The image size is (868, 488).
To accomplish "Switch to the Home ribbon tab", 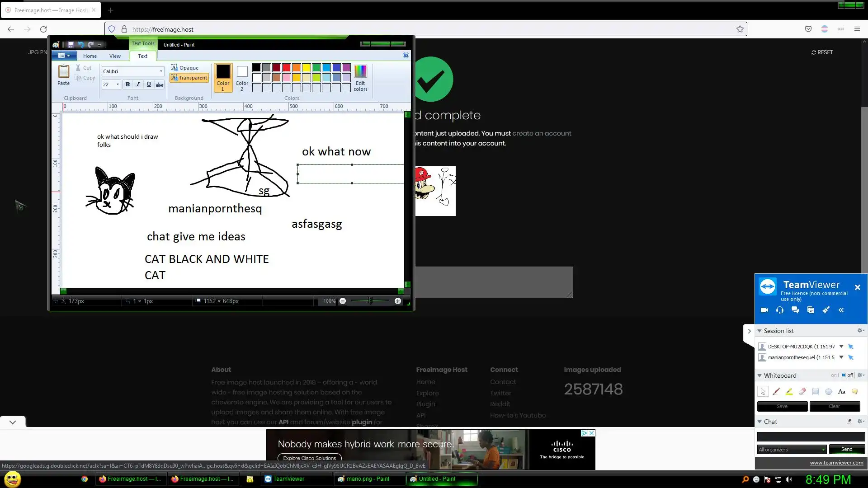I will 90,56.
